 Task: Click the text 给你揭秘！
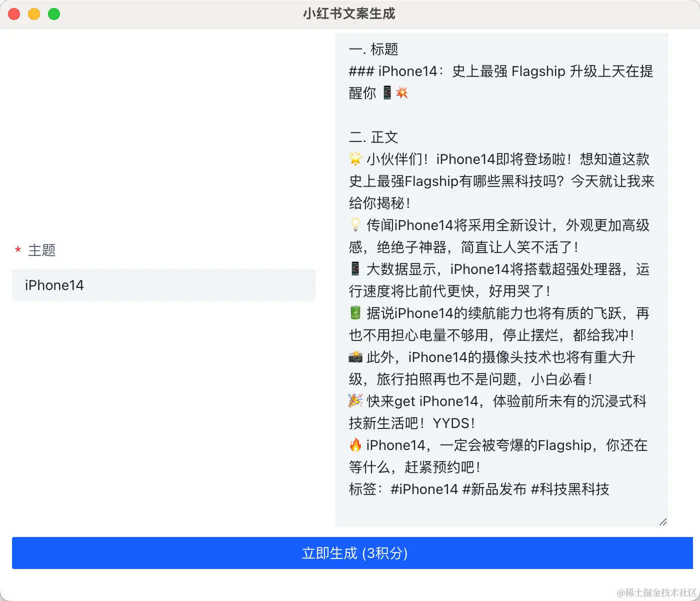[380, 203]
